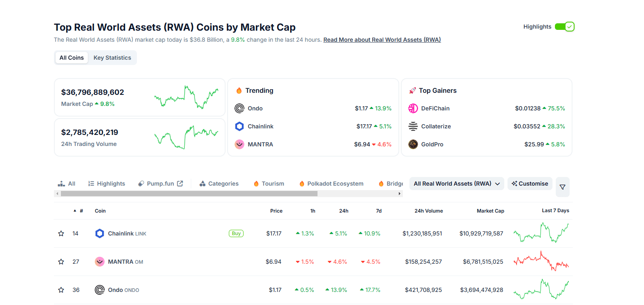Click the GoldPro coin icon
This screenshot has height=305, width=644.
tap(413, 144)
